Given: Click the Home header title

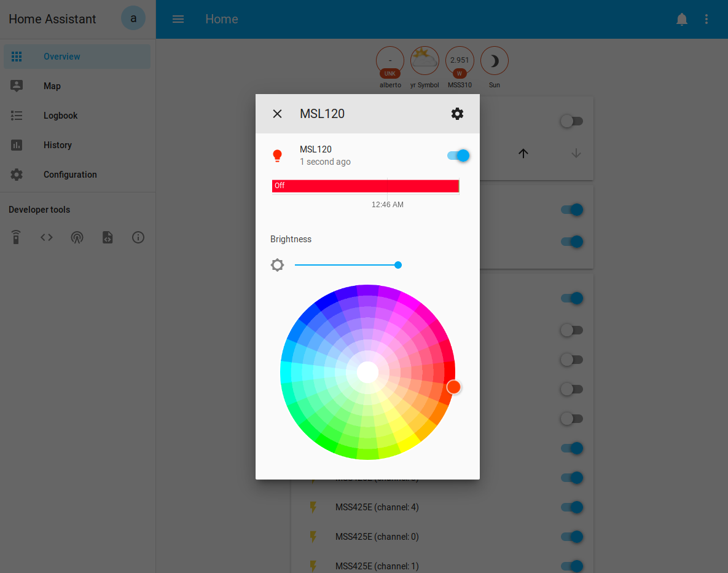Looking at the screenshot, I should [x=221, y=19].
